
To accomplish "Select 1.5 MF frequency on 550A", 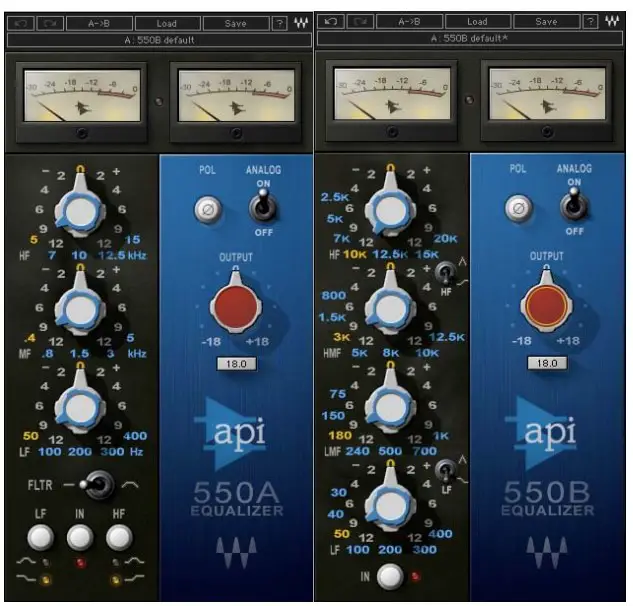I will pyautogui.click(x=80, y=354).
